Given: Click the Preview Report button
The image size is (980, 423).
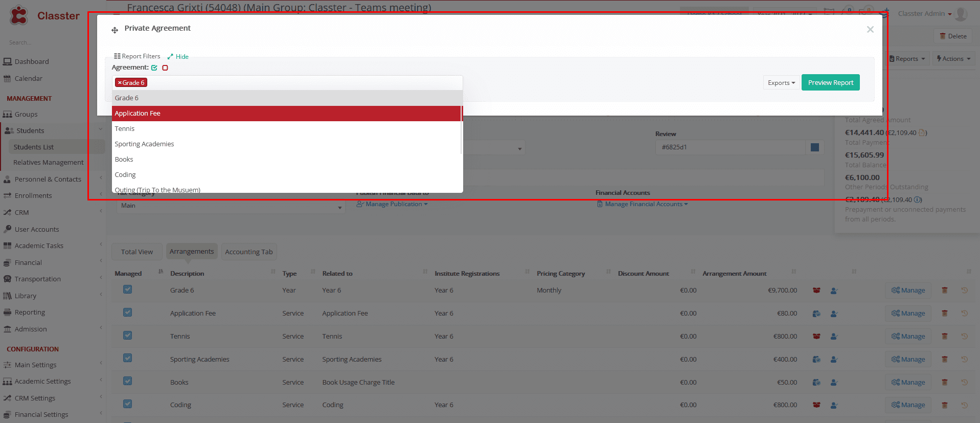Looking at the screenshot, I should click(x=831, y=82).
